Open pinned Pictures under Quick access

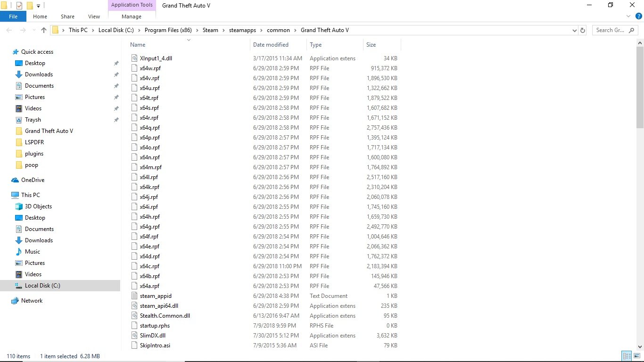pos(35,97)
